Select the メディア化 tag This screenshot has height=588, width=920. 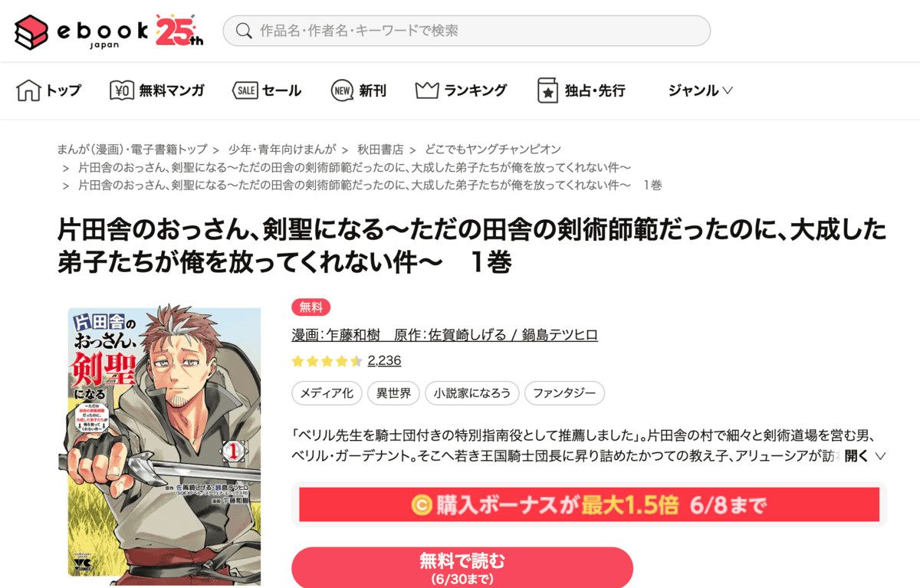point(327,393)
